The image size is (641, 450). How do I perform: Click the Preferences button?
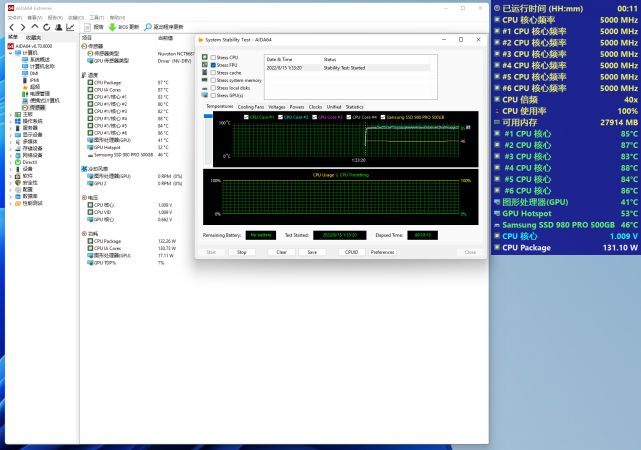(382, 252)
